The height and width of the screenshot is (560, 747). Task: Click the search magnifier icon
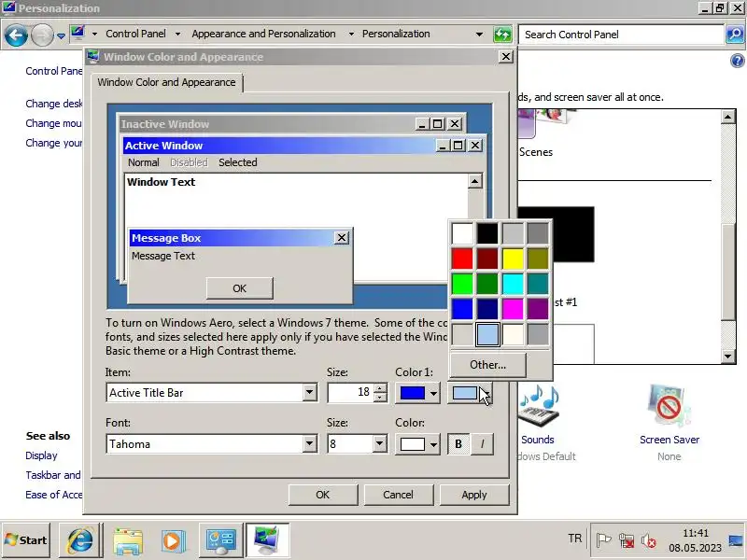click(735, 35)
